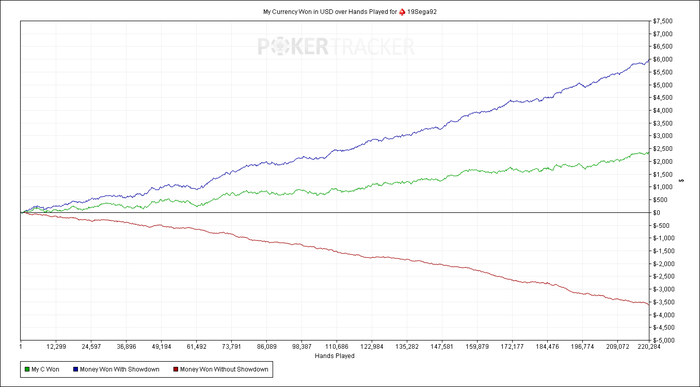The width and height of the screenshot is (700, 387).
Task: Click the $6,000 y-axis label
Action: point(663,59)
